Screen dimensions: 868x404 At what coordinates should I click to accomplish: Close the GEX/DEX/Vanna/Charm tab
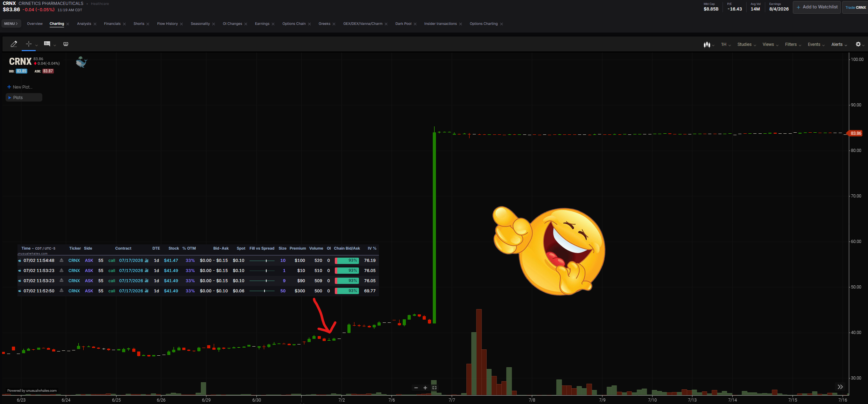pyautogui.click(x=386, y=24)
